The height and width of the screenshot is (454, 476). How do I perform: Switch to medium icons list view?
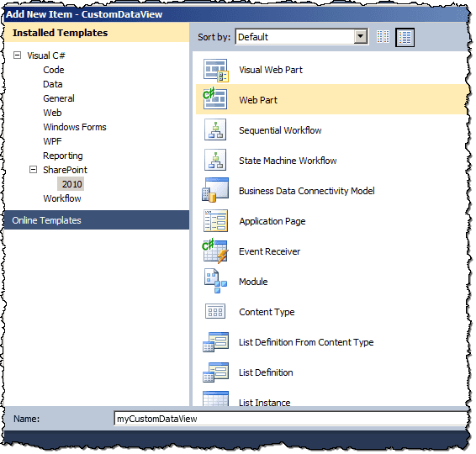[405, 37]
